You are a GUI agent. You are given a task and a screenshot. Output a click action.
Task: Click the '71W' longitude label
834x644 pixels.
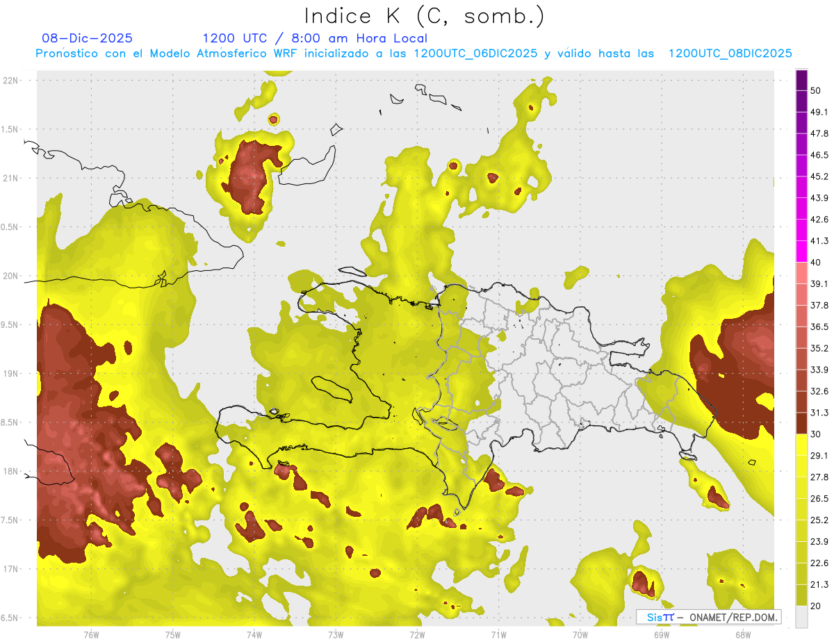pos(498,635)
